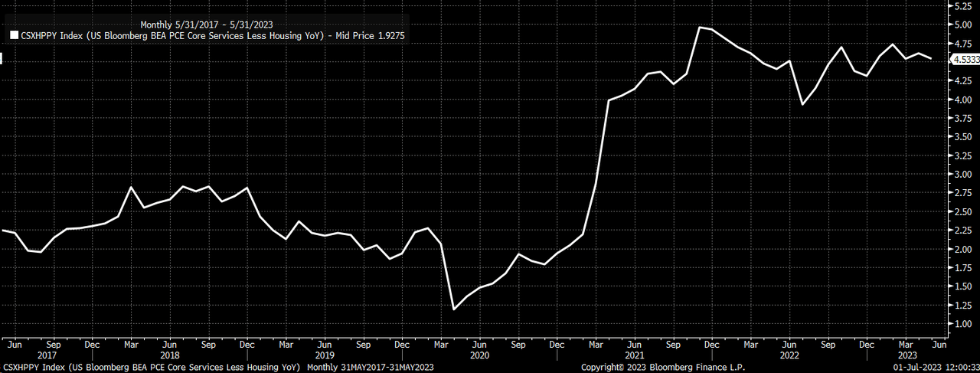Click the footer CSXHPPY Index description text
The width and height of the screenshot is (980, 373).
(x=152, y=368)
